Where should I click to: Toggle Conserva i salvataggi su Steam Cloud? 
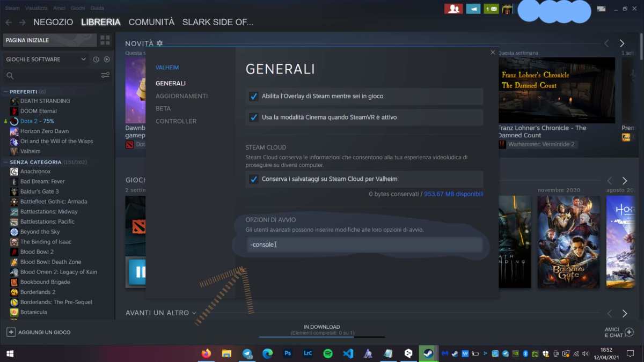pyautogui.click(x=254, y=179)
